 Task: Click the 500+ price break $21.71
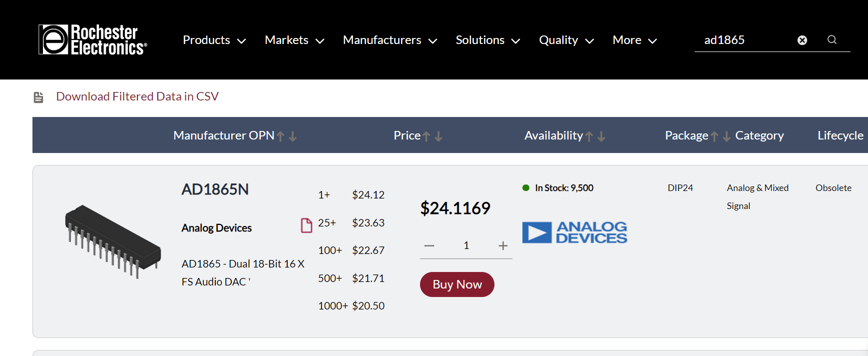click(x=351, y=278)
